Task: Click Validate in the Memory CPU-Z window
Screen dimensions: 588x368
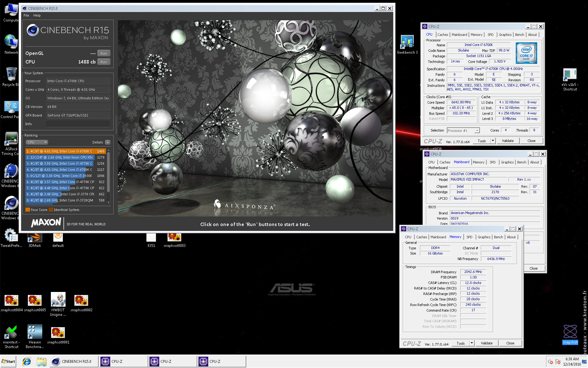Action: coord(487,343)
